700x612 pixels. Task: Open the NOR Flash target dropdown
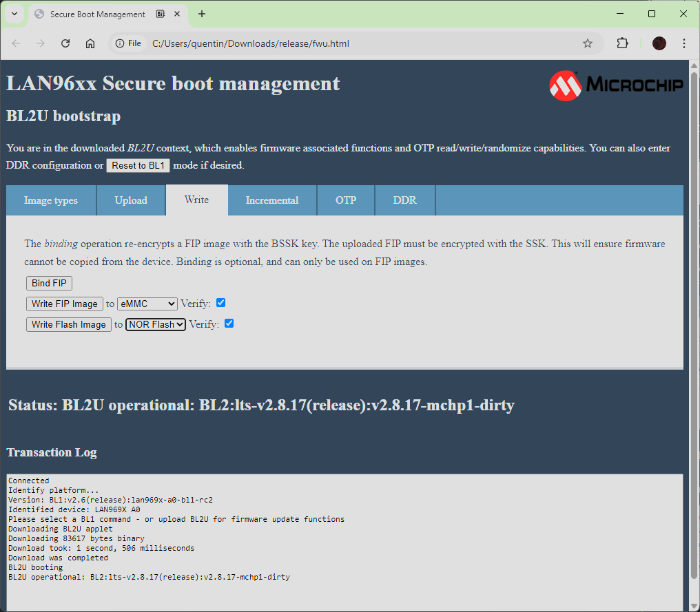pyautogui.click(x=156, y=324)
